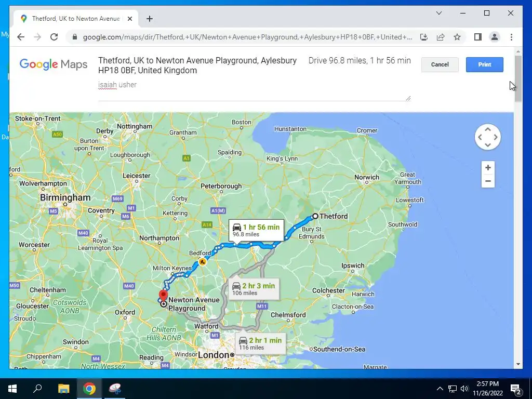Screen dimensions: 532x399
Task: Click the Norwich label on the map
Action: point(366,177)
